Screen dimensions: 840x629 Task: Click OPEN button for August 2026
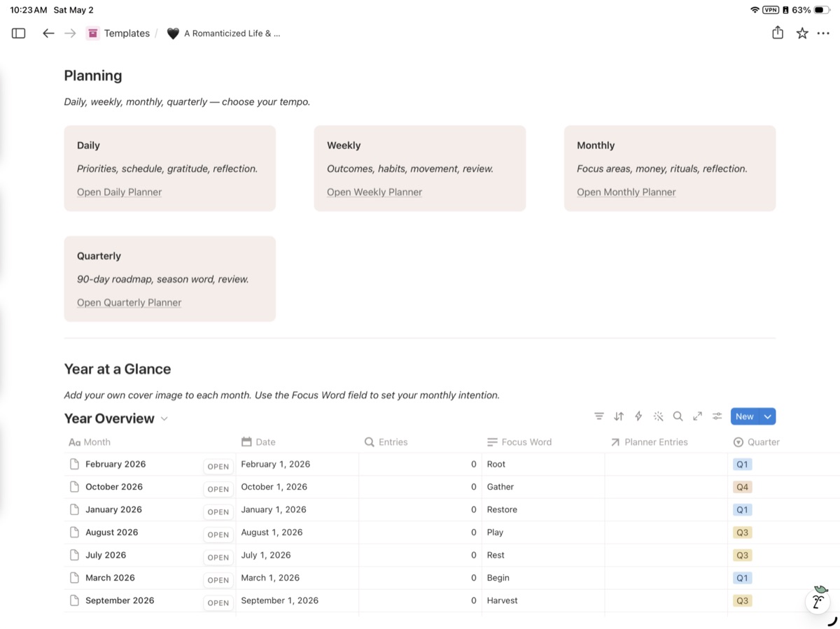click(218, 535)
